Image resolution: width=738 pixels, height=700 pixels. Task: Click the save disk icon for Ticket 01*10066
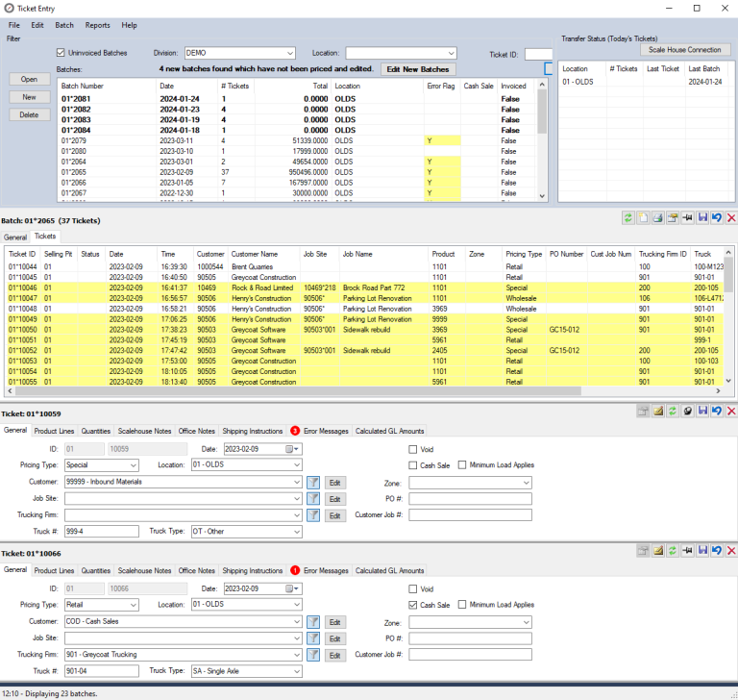702,550
